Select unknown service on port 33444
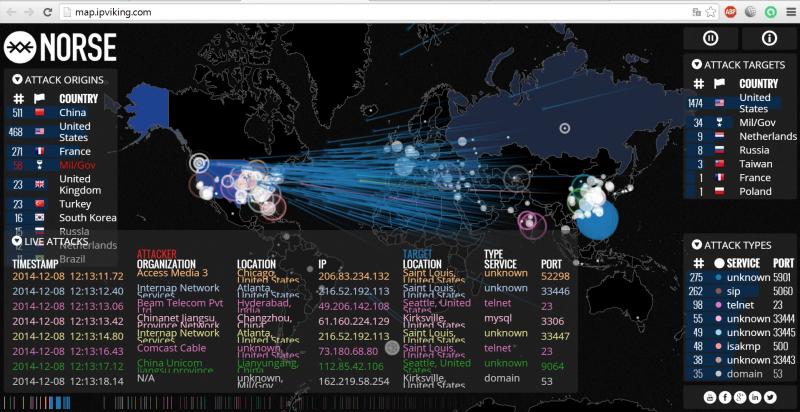The height and width of the screenshot is (412, 800). coord(740,319)
